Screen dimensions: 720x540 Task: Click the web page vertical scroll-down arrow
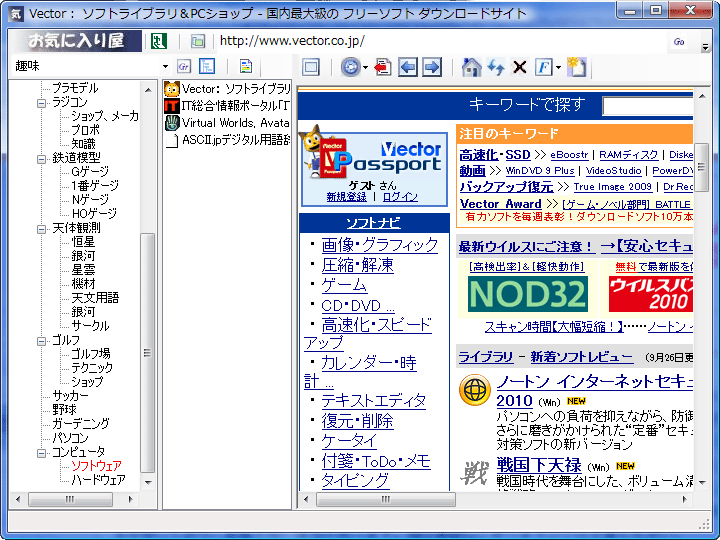tap(702, 483)
